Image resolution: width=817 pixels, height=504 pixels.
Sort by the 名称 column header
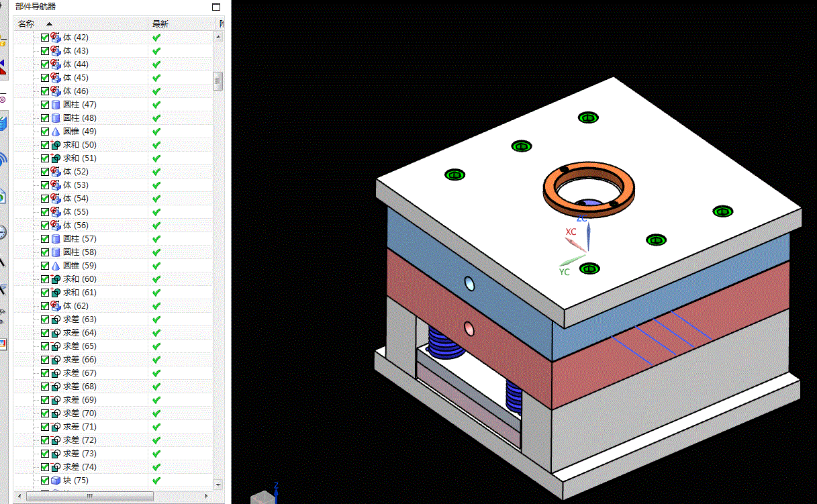click(81, 23)
